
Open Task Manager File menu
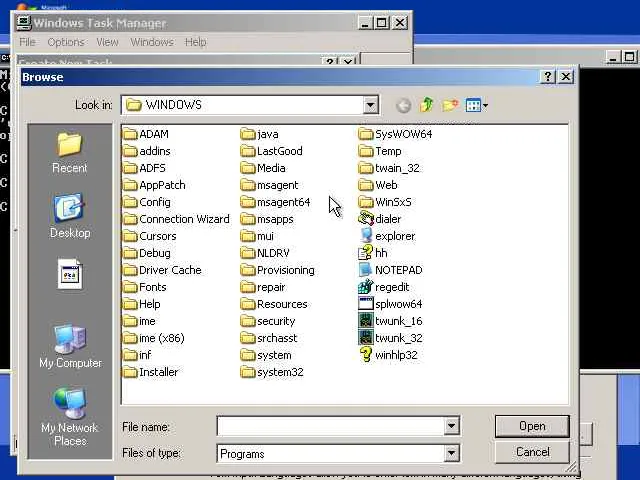pos(27,42)
